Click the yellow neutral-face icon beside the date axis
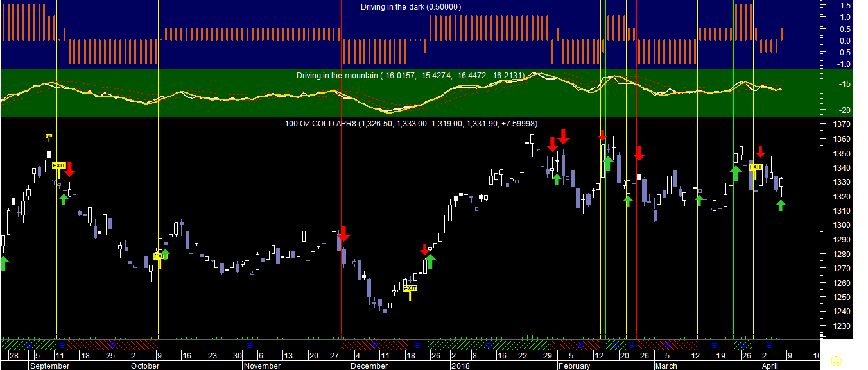This screenshot has height=370, width=868. click(836, 361)
